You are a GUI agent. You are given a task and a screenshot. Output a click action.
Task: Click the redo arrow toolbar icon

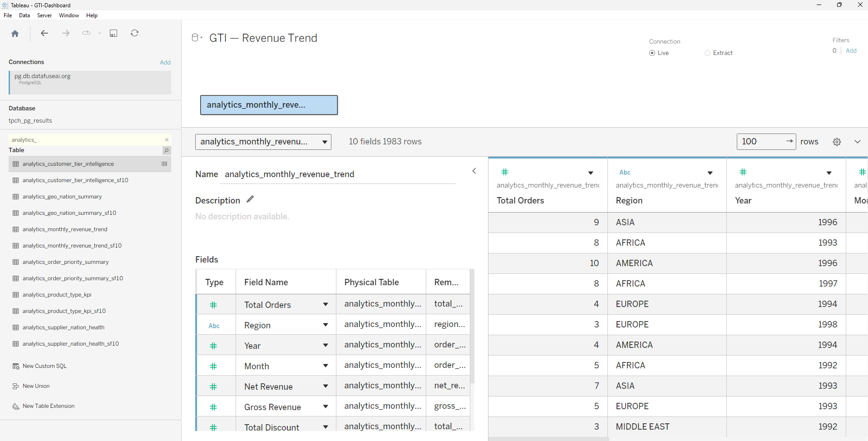pos(86,33)
